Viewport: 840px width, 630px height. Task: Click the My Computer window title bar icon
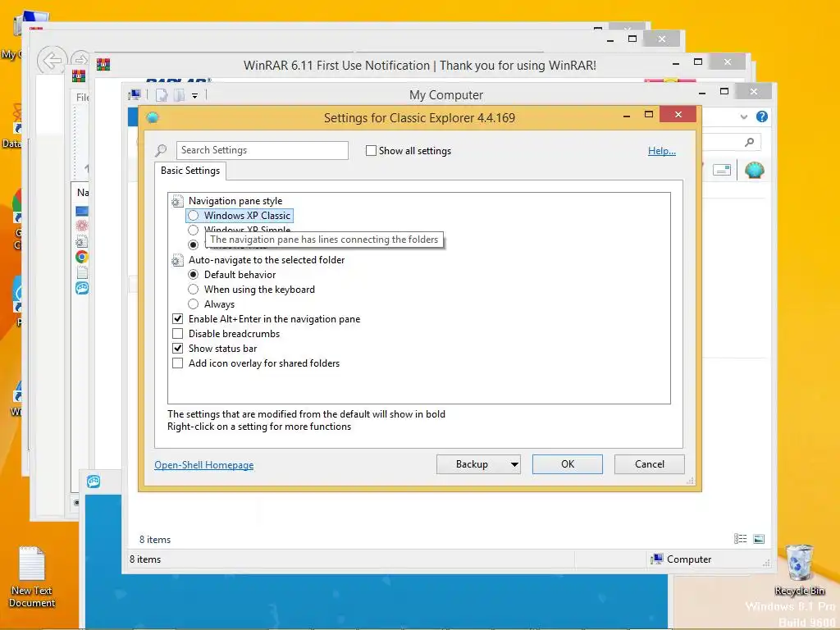point(135,95)
